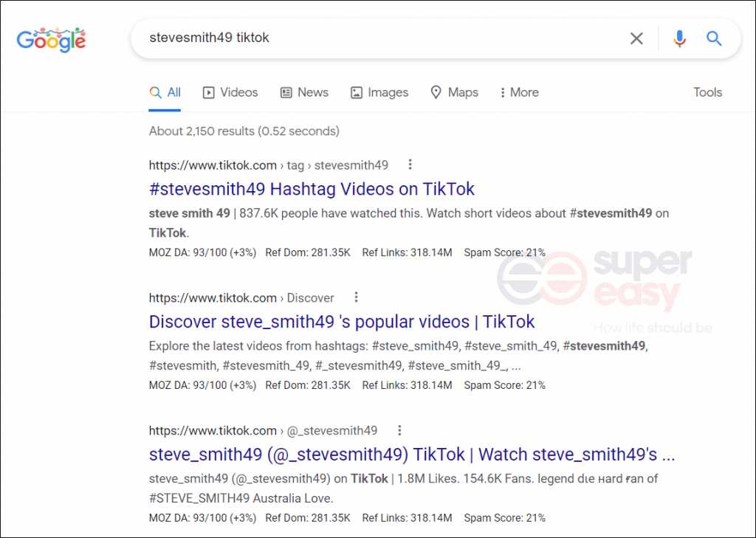Expand the More menu
Image resolution: width=756 pixels, height=538 pixels.
(x=519, y=92)
